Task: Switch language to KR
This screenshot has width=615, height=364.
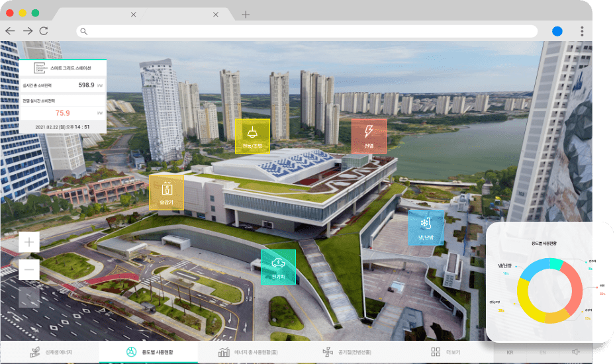Action: click(x=510, y=352)
